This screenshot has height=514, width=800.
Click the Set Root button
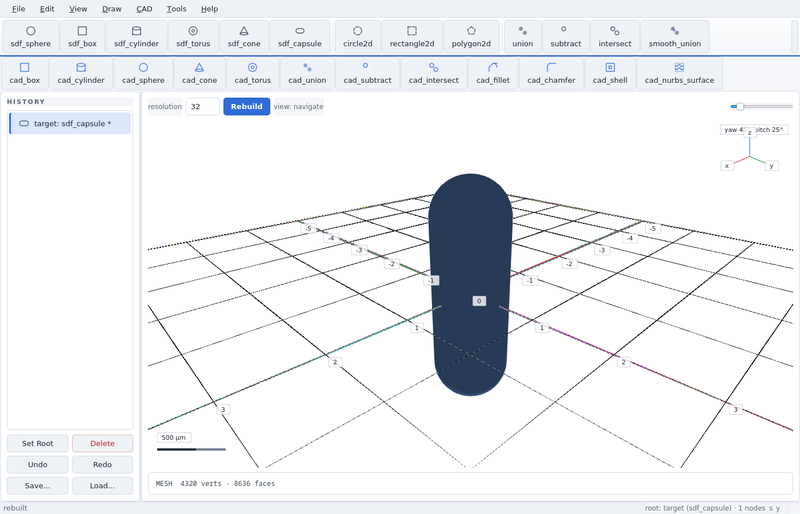click(x=37, y=443)
